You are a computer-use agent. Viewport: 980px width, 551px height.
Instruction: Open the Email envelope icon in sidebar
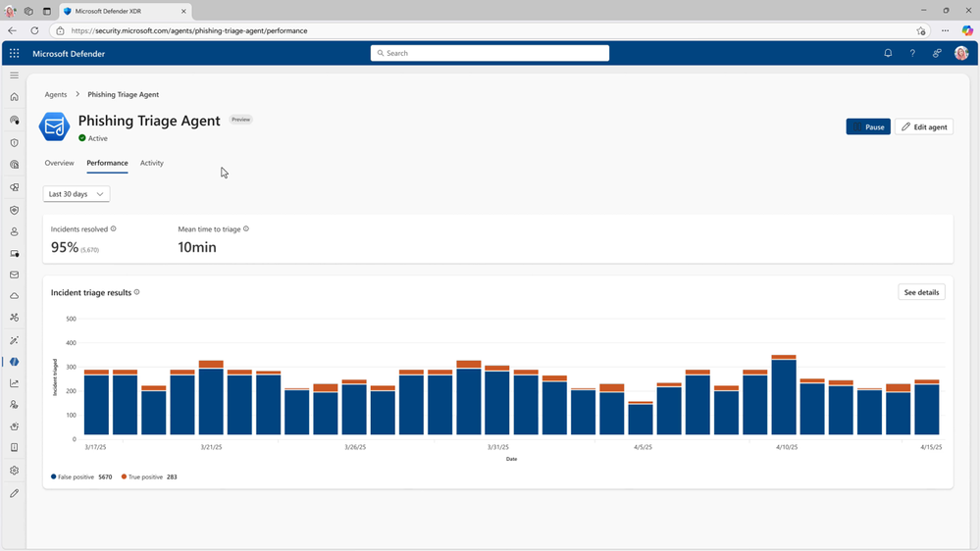point(15,275)
